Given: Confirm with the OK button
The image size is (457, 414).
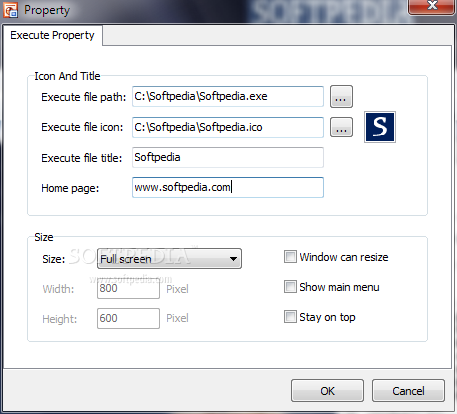Looking at the screenshot, I should [327, 391].
